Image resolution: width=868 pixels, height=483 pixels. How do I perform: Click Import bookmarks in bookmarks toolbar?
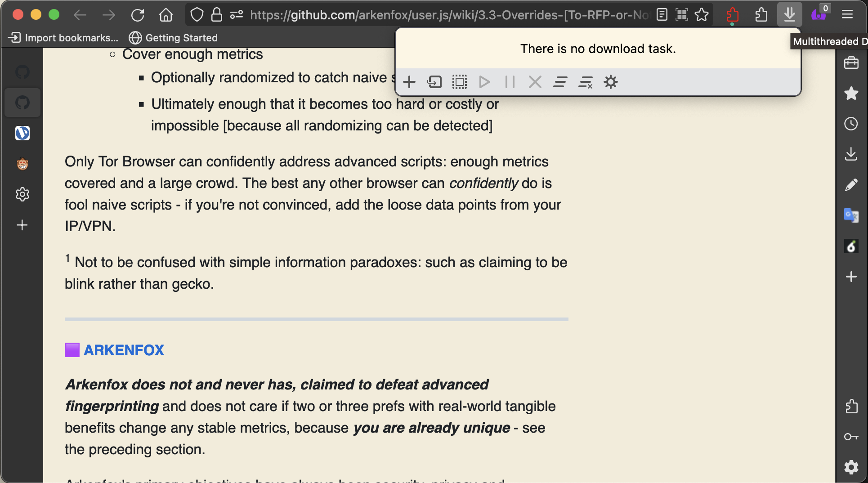click(x=63, y=38)
